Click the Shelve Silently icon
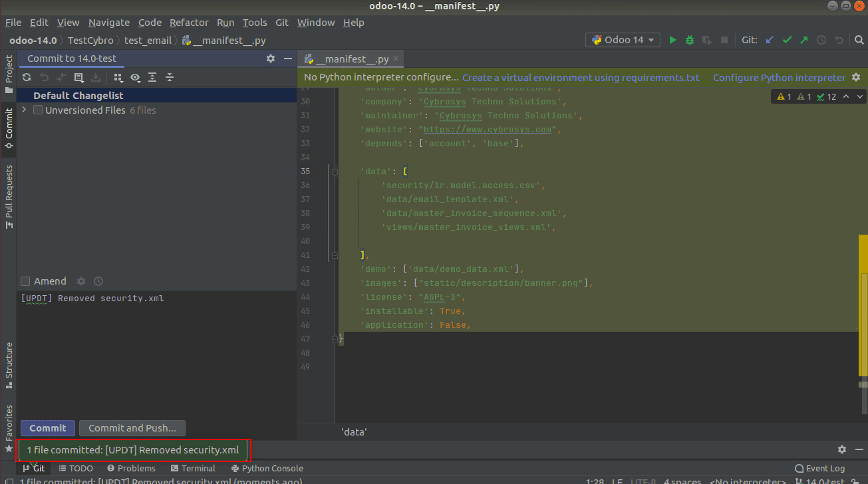The width and height of the screenshot is (868, 484). click(96, 77)
